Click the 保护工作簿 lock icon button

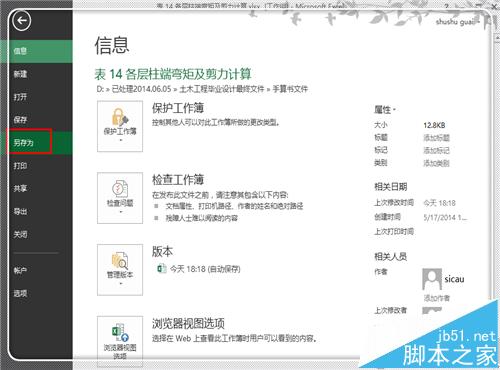120,126
